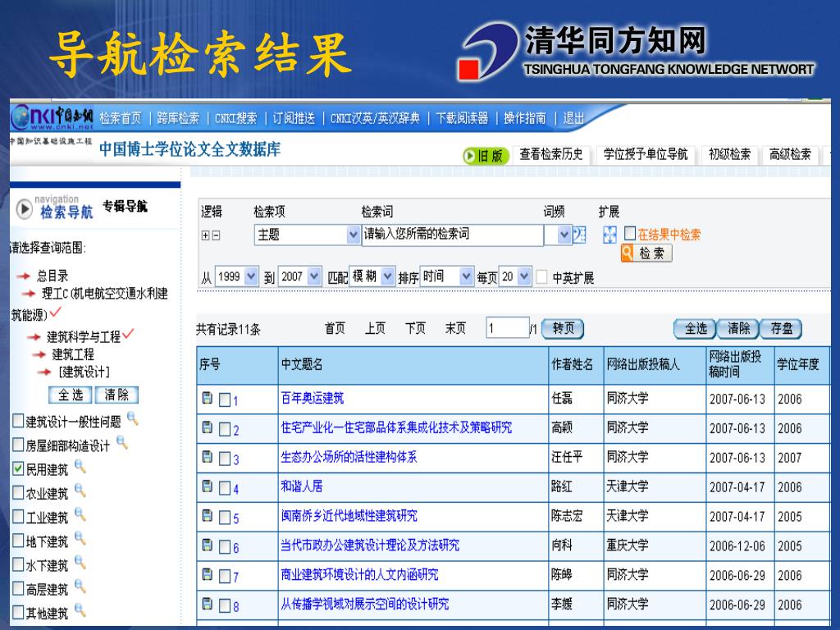Check the 高层建筑 checkbox

(x=18, y=588)
